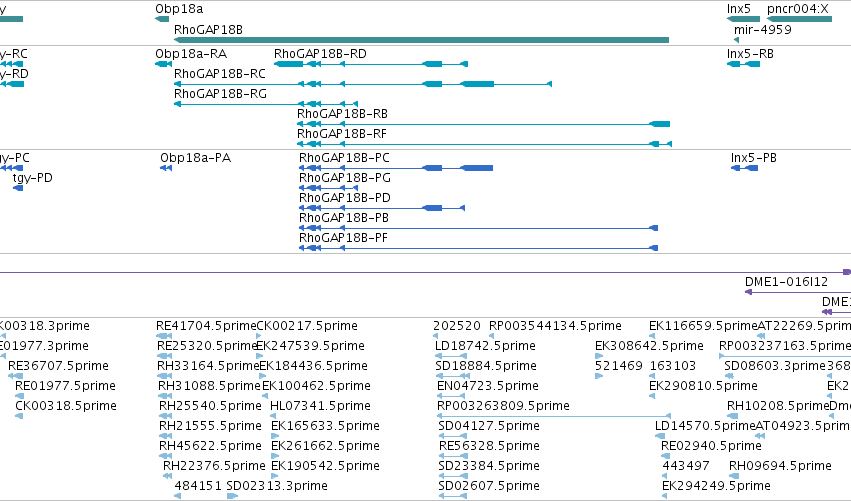Select the 443497 feature label
This screenshot has width=851, height=501.
coord(686,466)
